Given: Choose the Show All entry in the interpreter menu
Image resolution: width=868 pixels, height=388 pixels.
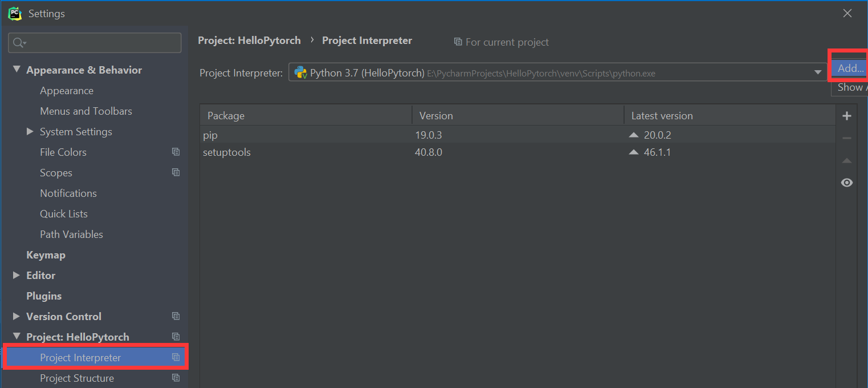Looking at the screenshot, I should [850, 87].
